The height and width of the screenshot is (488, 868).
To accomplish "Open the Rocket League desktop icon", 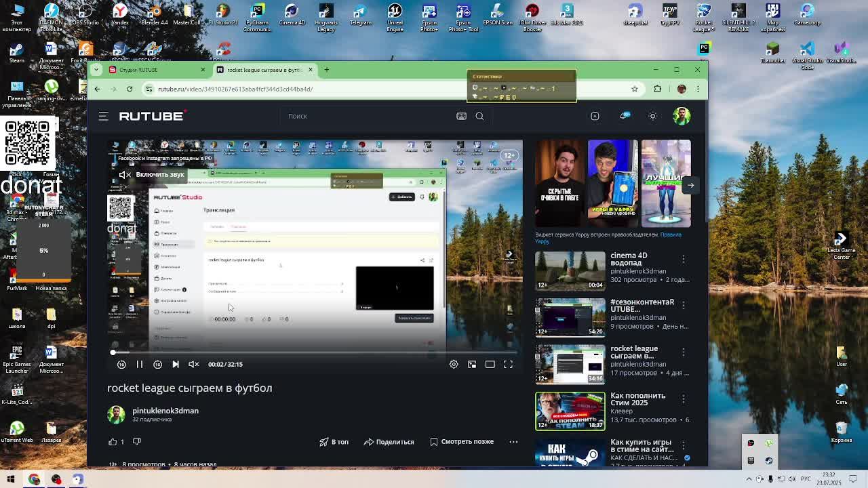I will (x=704, y=18).
